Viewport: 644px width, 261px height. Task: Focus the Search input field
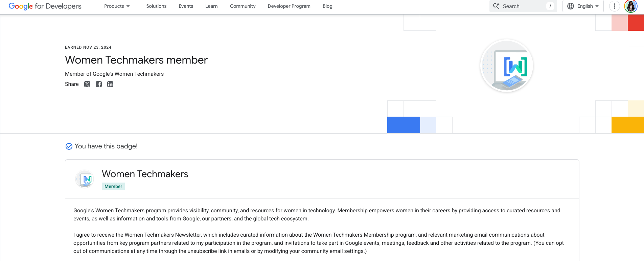click(x=523, y=6)
